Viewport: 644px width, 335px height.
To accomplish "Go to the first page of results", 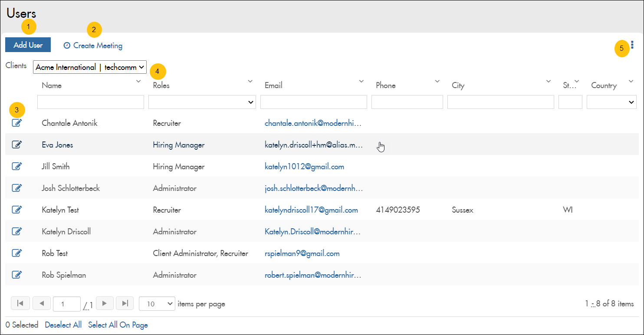I will pyautogui.click(x=20, y=304).
